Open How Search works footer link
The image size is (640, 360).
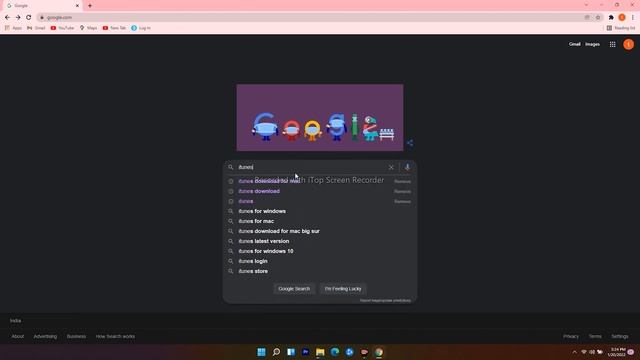tap(115, 336)
